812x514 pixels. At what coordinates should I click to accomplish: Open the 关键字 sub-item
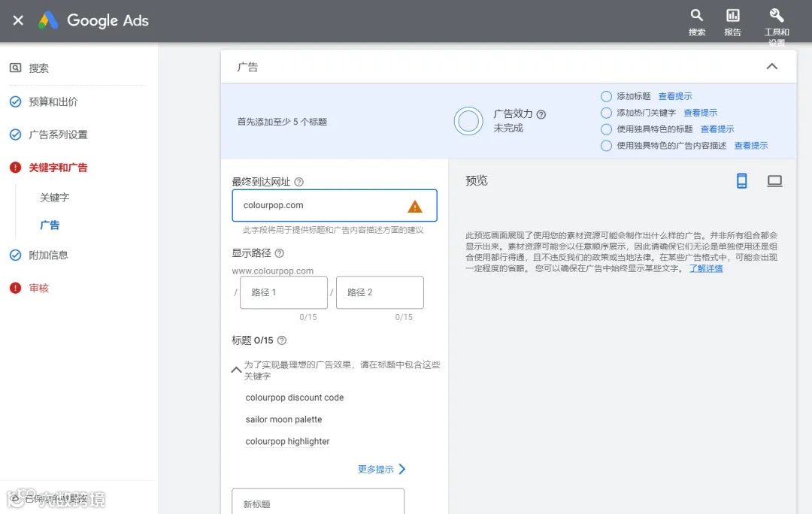click(54, 197)
